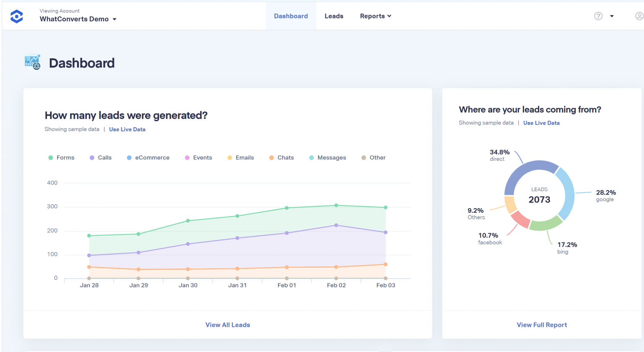Open View Full Report
Screen dimensions: 644x352
pyautogui.click(x=542, y=325)
